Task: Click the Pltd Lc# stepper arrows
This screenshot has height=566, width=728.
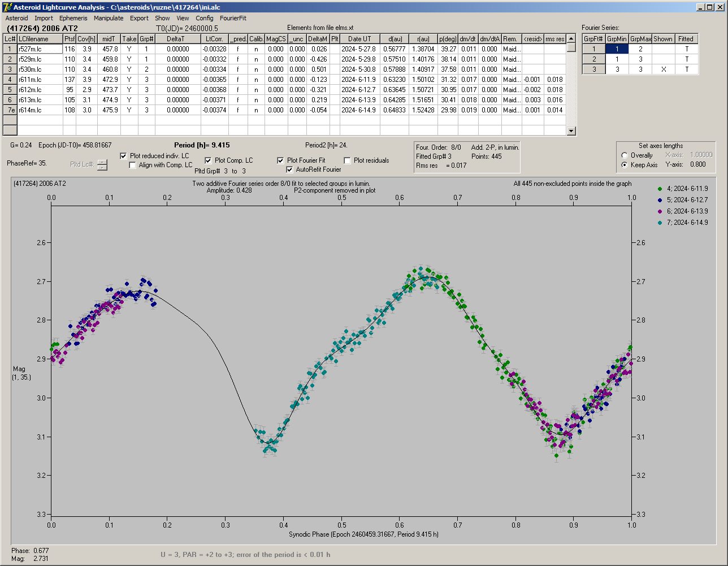Action: (102, 165)
